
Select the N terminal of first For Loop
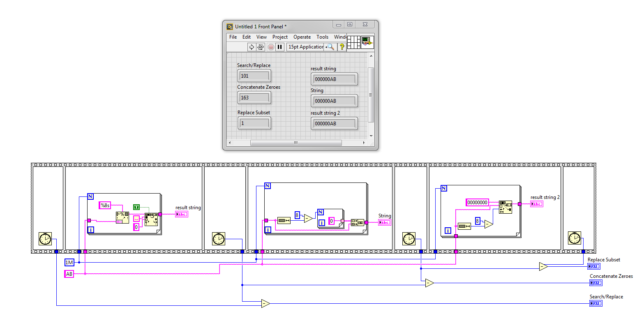pyautogui.click(x=90, y=196)
